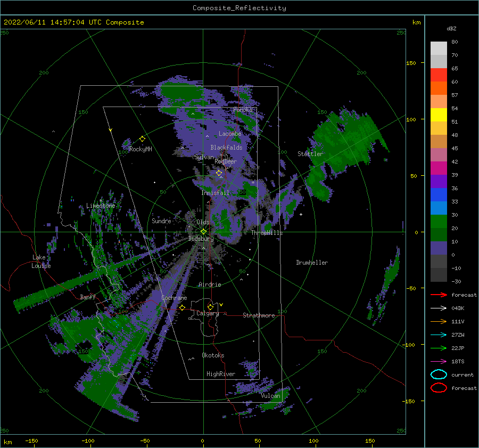Click the white 04DK arrow in legend

[439, 308]
